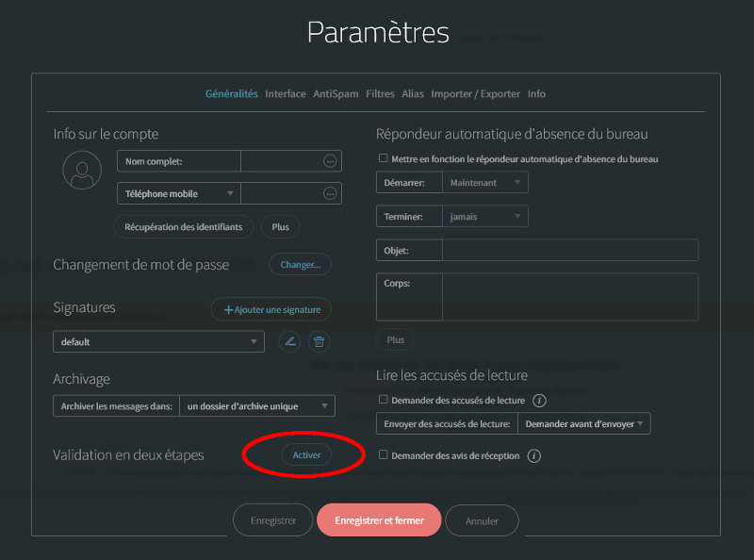Click ellipsis icon in Nom complet field
The image size is (754, 560).
330,161
